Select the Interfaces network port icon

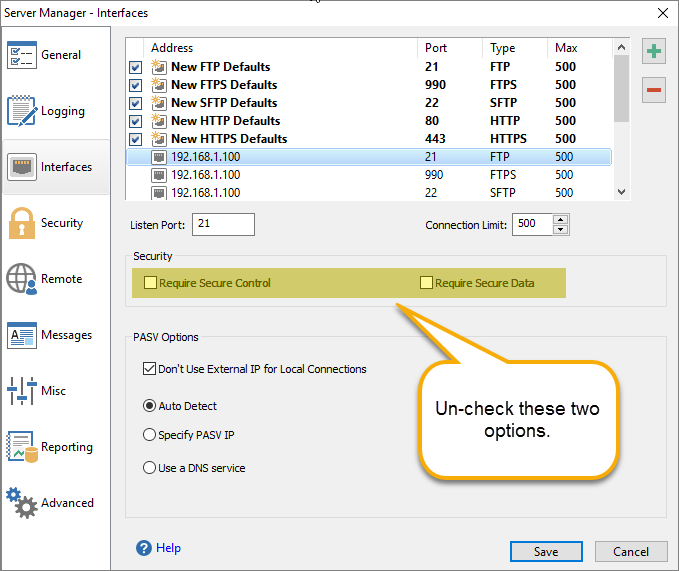click(x=22, y=167)
